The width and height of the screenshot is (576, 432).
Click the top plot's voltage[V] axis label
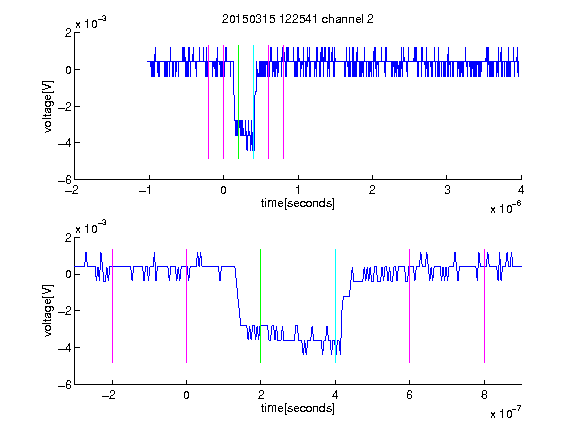point(48,106)
